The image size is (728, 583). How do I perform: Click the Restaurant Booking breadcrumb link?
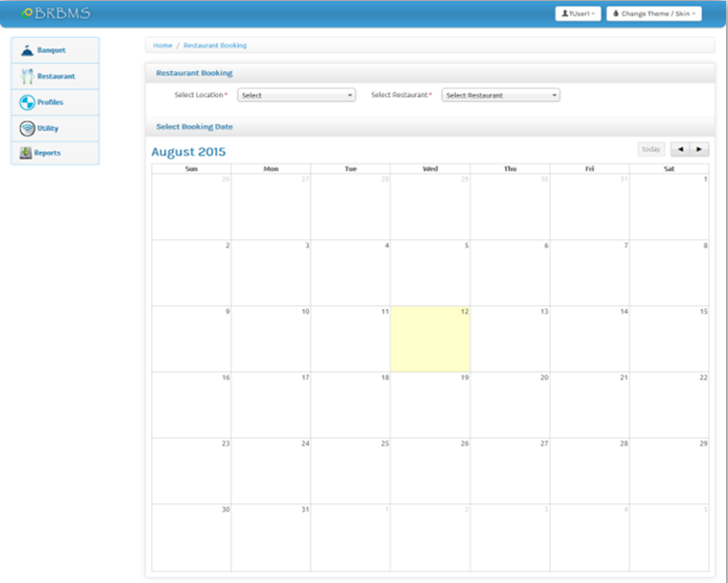[x=214, y=46]
